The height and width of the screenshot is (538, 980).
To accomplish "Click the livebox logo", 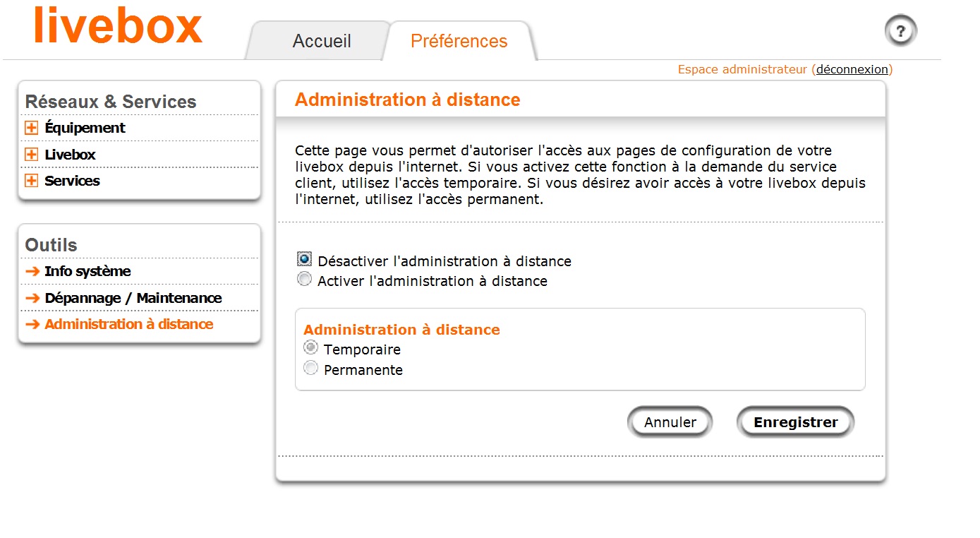I will [118, 26].
